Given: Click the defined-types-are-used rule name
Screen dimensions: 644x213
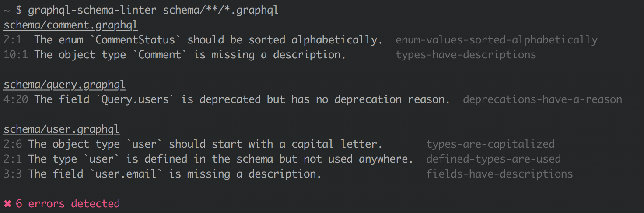Looking at the screenshot, I should 493,159.
